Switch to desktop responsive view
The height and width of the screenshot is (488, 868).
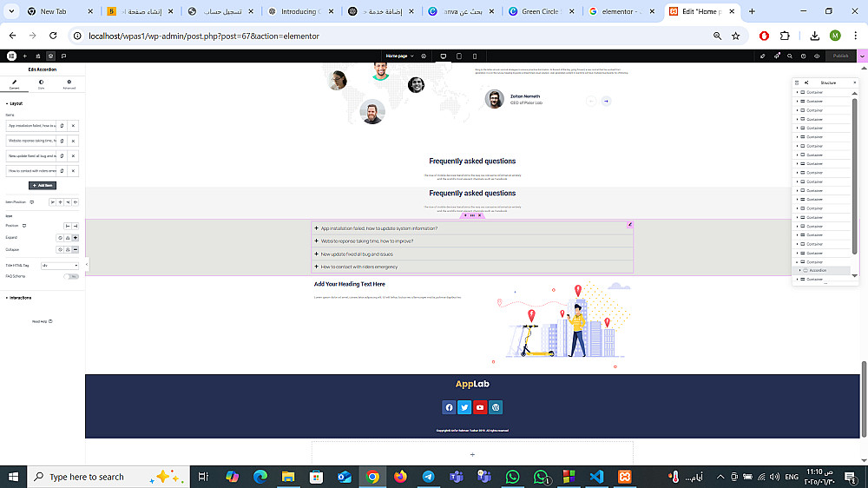pyautogui.click(x=444, y=56)
